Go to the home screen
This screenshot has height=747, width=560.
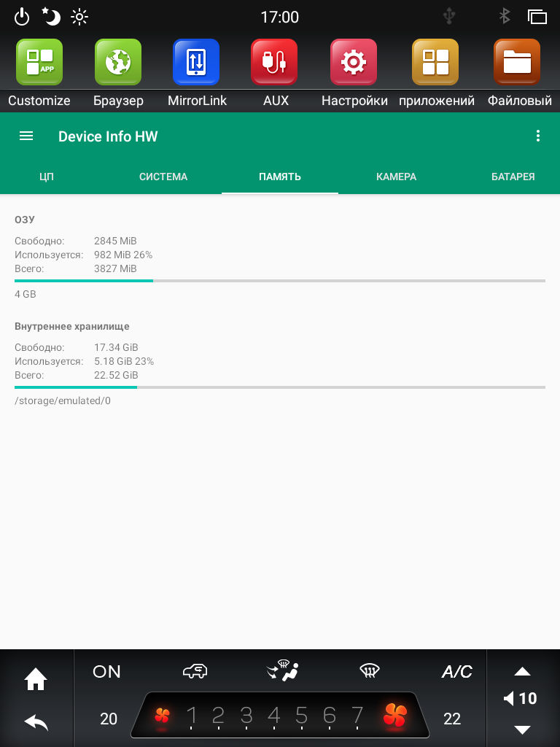coord(36,679)
